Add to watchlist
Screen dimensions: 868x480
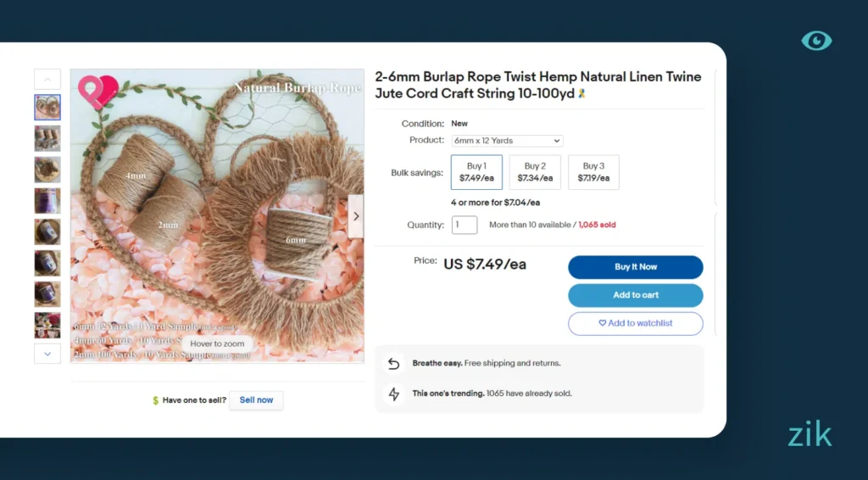[635, 323]
